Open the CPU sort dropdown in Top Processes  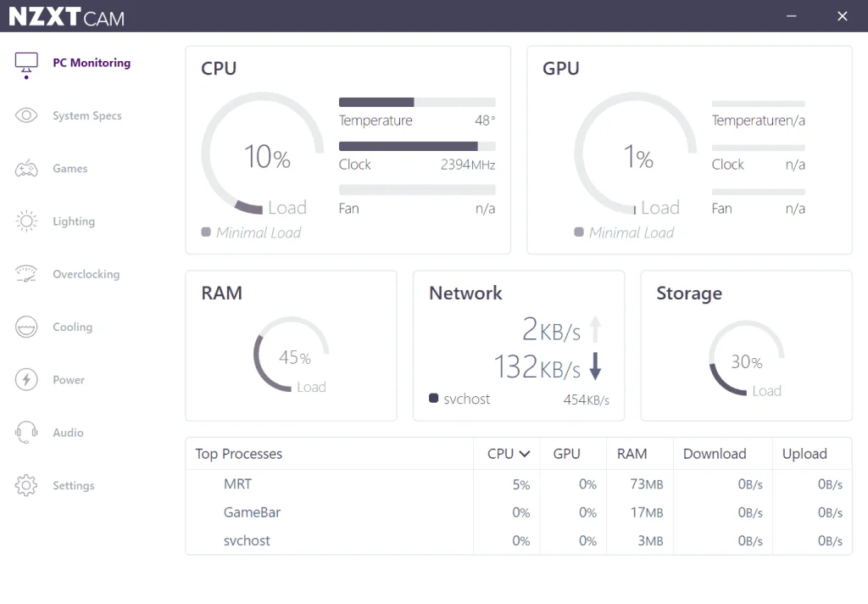(507, 454)
